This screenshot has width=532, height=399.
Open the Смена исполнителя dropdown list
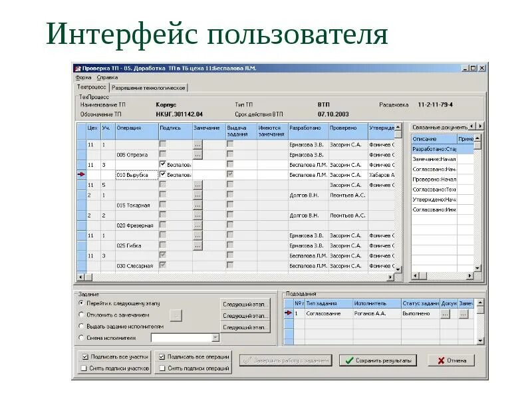215,338
